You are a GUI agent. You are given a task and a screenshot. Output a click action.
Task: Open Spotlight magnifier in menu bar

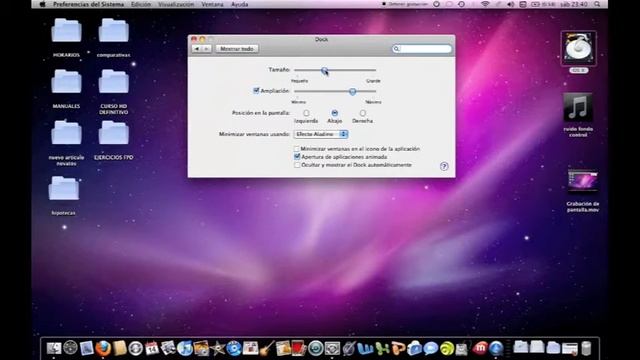click(x=597, y=4)
